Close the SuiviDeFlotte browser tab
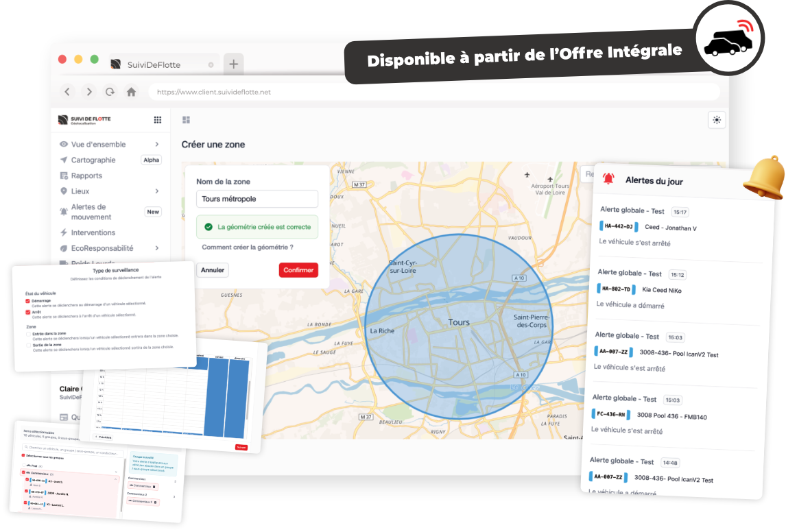This screenshot has height=532, width=786. pos(211,64)
